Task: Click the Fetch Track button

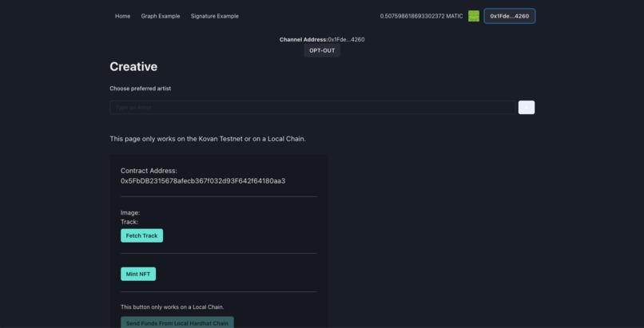Action: pyautogui.click(x=141, y=235)
